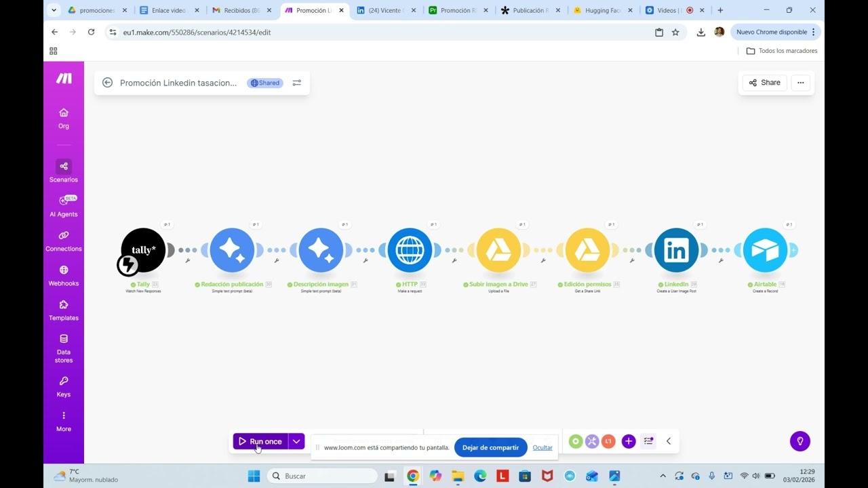This screenshot has width=868, height=488.
Task: Click Run once button
Action: pyautogui.click(x=260, y=441)
